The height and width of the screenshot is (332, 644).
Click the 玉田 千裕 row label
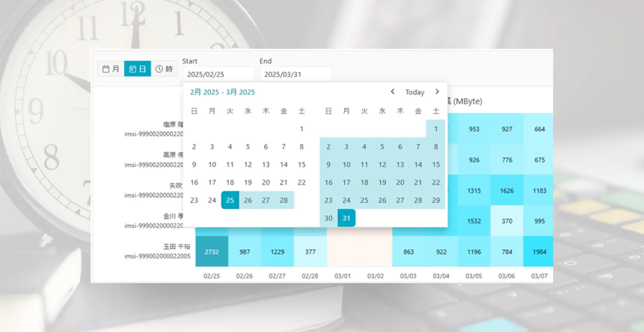pos(176,247)
